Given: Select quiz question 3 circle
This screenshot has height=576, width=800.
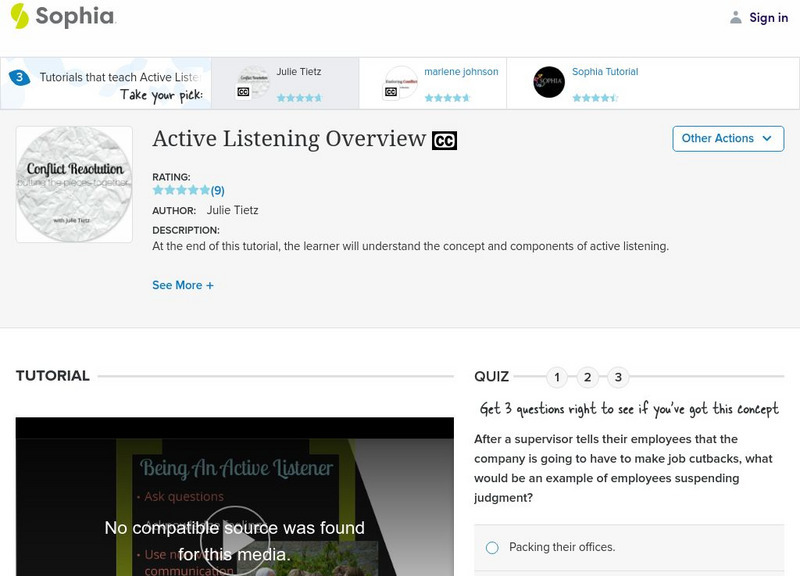Looking at the screenshot, I should [618, 377].
